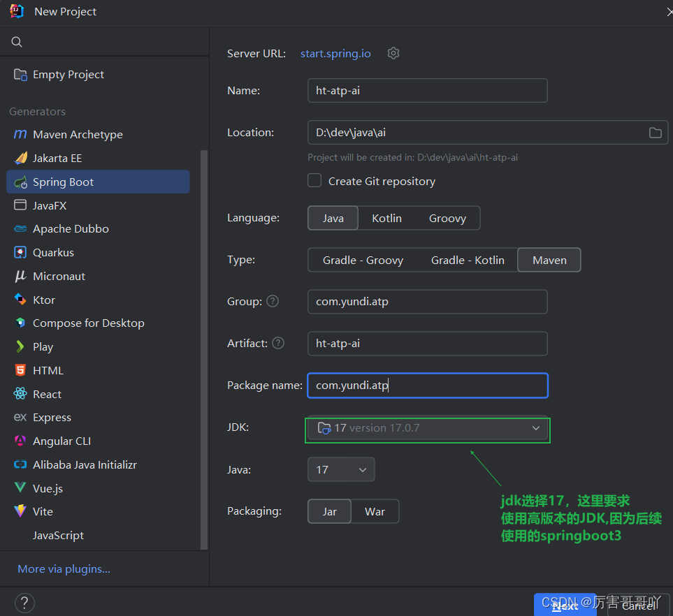Image resolution: width=673 pixels, height=616 pixels.
Task: Select Compose for Desktop entry label
Action: pos(89,323)
